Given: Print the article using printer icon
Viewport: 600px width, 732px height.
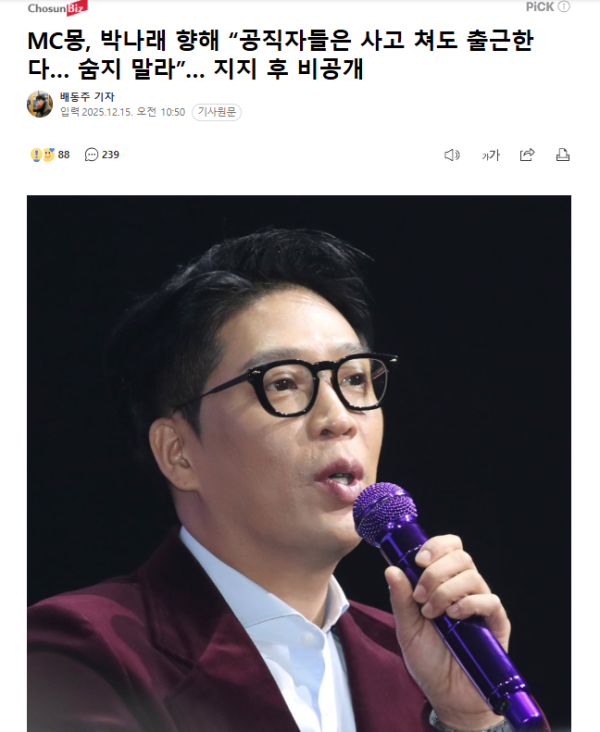Looking at the screenshot, I should click(x=563, y=155).
